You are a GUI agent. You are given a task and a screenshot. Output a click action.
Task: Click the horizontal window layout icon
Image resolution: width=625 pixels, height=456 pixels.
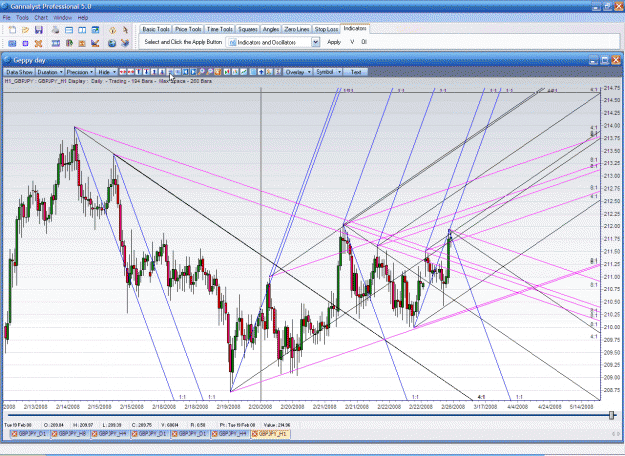pos(69,30)
